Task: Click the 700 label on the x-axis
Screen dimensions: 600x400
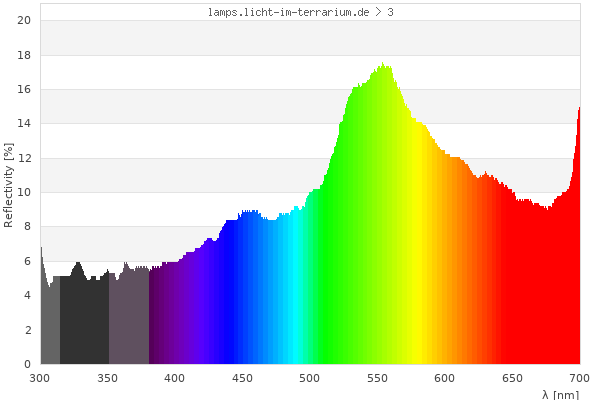Action: pos(578,378)
